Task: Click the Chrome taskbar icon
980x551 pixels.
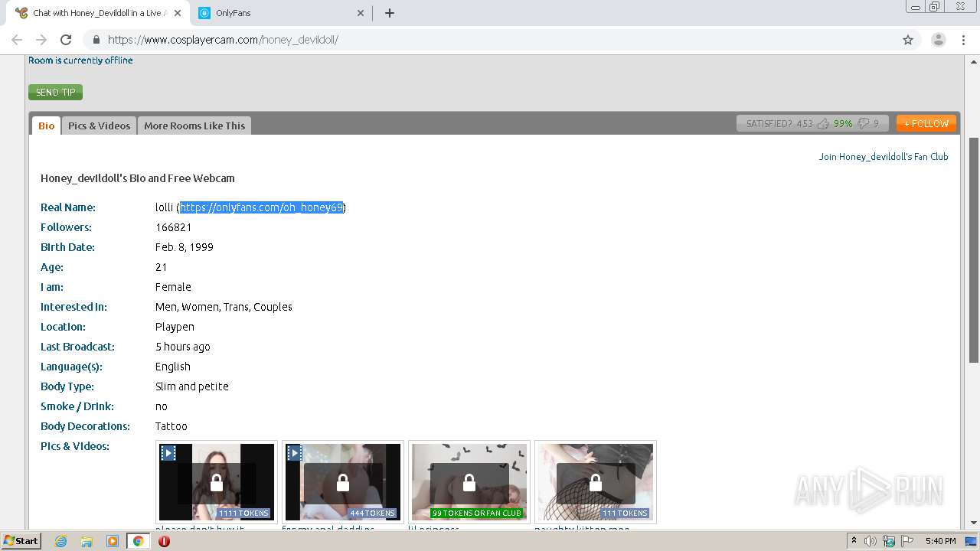Action: tap(138, 541)
